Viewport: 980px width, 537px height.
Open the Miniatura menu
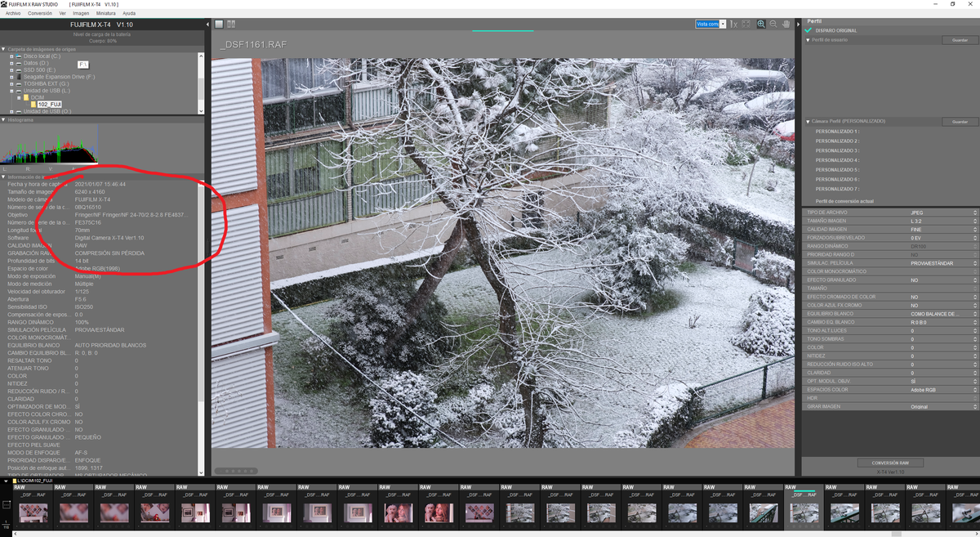pos(105,13)
